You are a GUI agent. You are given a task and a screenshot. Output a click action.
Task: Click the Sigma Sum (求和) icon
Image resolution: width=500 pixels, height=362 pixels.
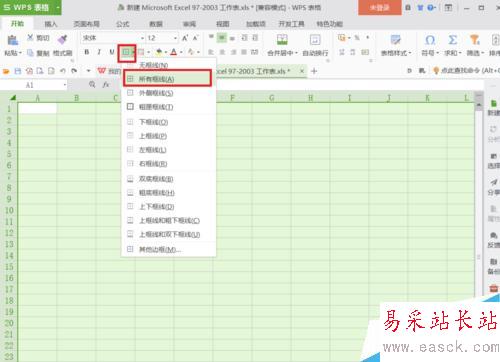pos(452,40)
